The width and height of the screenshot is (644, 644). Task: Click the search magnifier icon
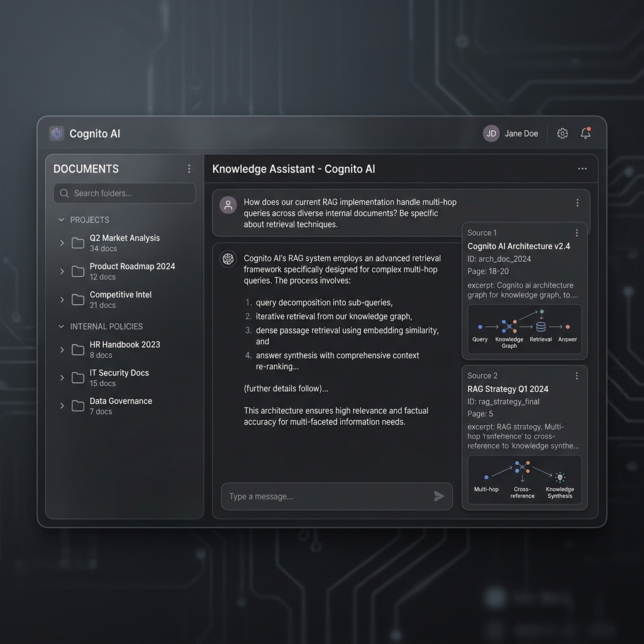[64, 193]
